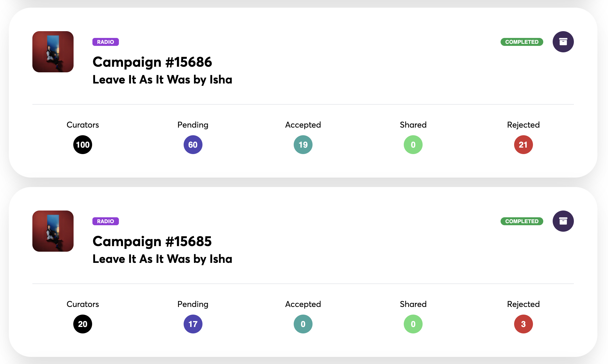
Task: Click archive icon for Campaign #15685
Action: [x=563, y=221]
